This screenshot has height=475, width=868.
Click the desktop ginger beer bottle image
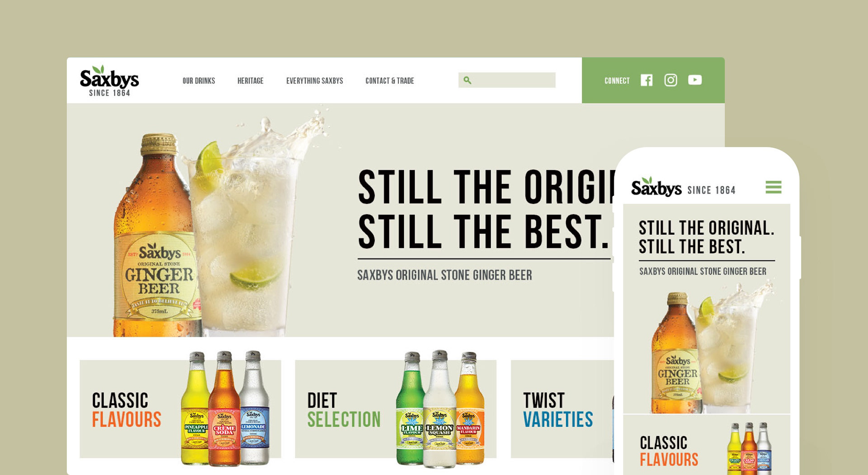click(x=157, y=235)
